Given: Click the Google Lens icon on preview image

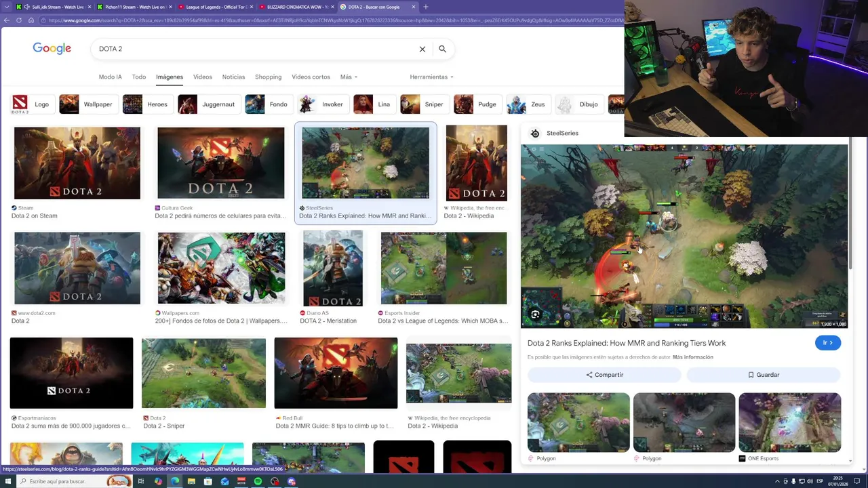Looking at the screenshot, I should pyautogui.click(x=535, y=314).
